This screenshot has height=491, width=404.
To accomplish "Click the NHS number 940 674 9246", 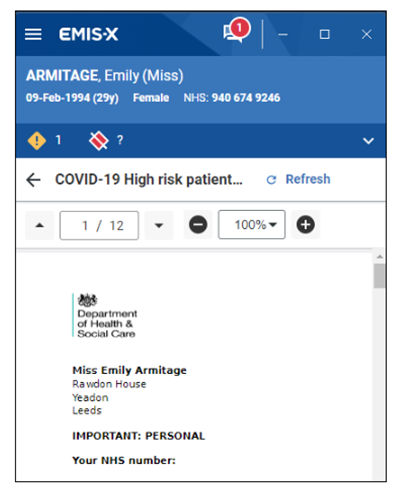I will tap(246, 98).
